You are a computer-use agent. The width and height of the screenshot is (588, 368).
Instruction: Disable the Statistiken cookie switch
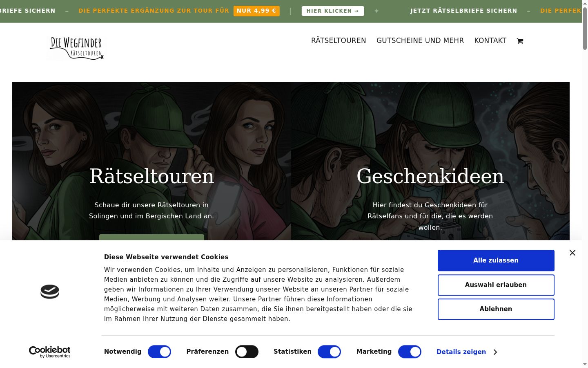[329, 352]
